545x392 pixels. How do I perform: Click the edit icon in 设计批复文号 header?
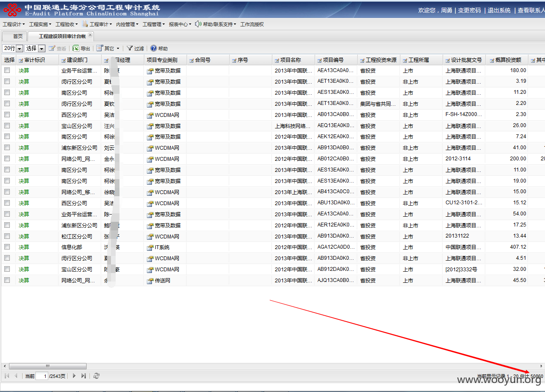(x=448, y=61)
